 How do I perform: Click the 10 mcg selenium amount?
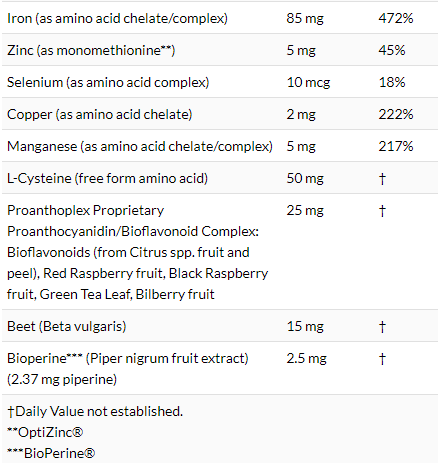point(308,82)
